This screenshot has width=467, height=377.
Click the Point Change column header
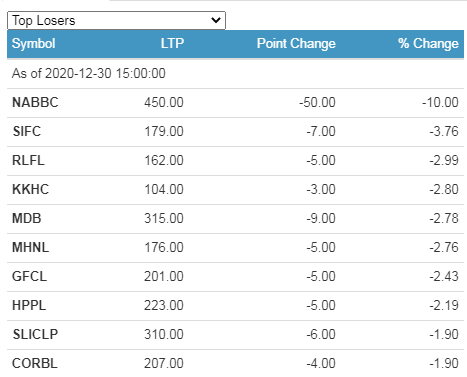(296, 44)
